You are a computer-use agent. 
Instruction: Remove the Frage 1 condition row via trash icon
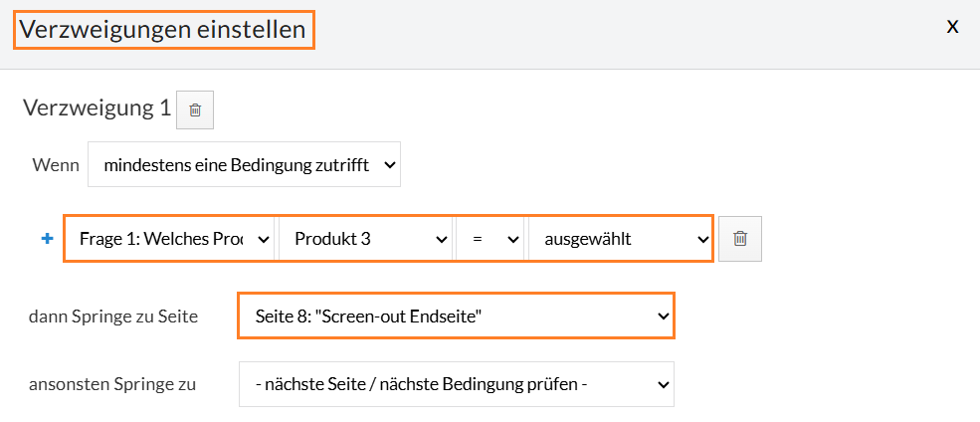click(x=740, y=239)
